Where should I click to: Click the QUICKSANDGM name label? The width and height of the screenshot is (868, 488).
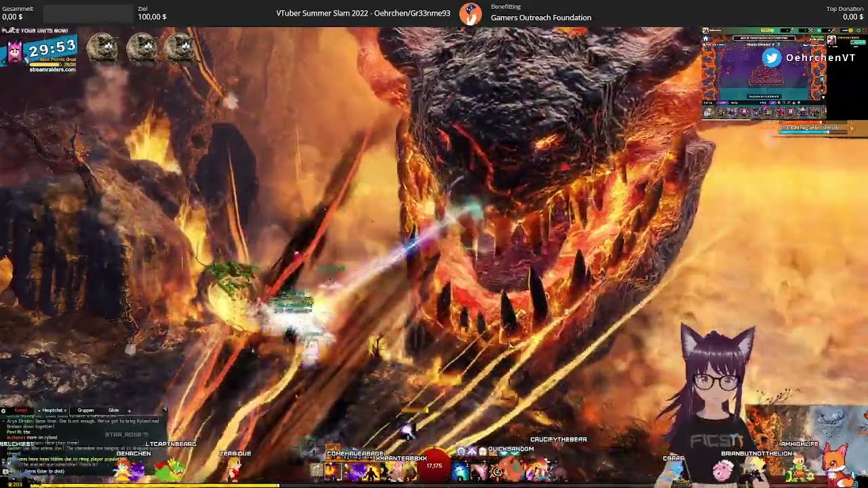point(511,449)
